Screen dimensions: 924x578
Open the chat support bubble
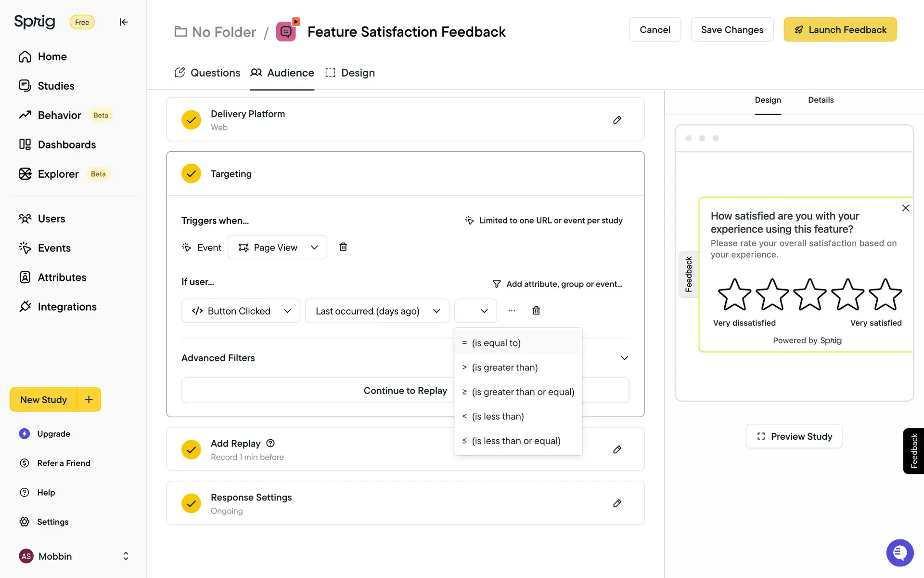tap(899, 553)
